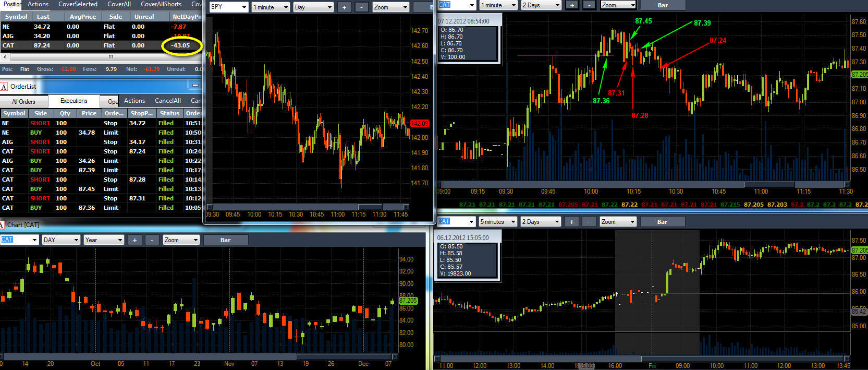Sort orders by Qty column header
The width and height of the screenshot is (868, 370).
65,113
